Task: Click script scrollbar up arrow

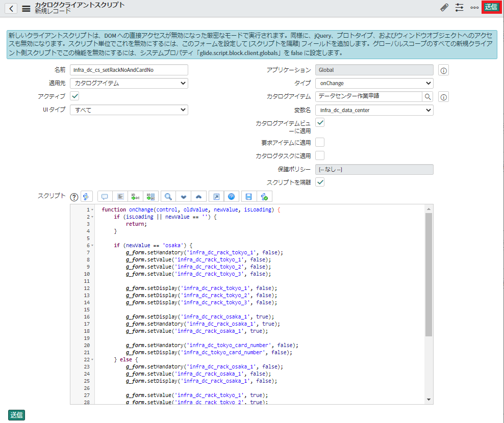Action: coord(429,209)
